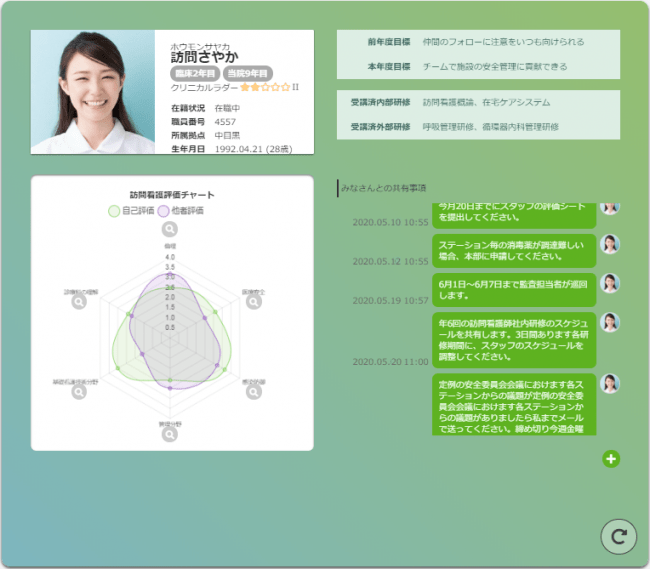Click the みなさんとの共有事項 heading
The width and height of the screenshot is (650, 569).
(x=383, y=188)
